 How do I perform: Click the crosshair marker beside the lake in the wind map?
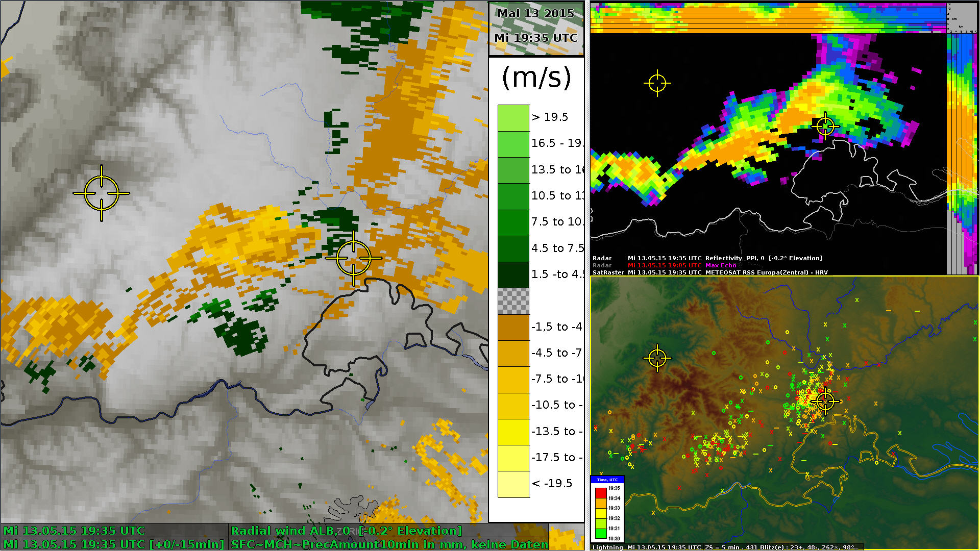tap(353, 258)
